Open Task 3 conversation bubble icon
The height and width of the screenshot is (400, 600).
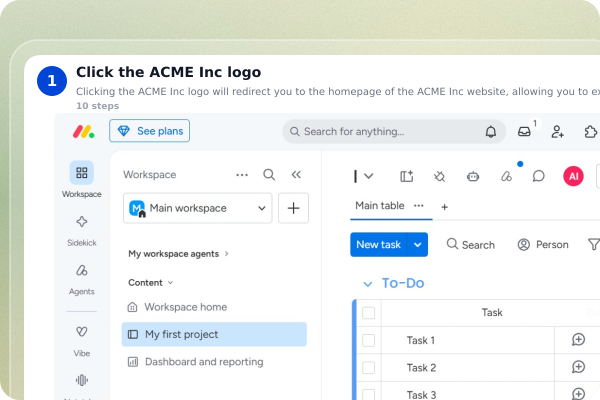tap(578, 394)
